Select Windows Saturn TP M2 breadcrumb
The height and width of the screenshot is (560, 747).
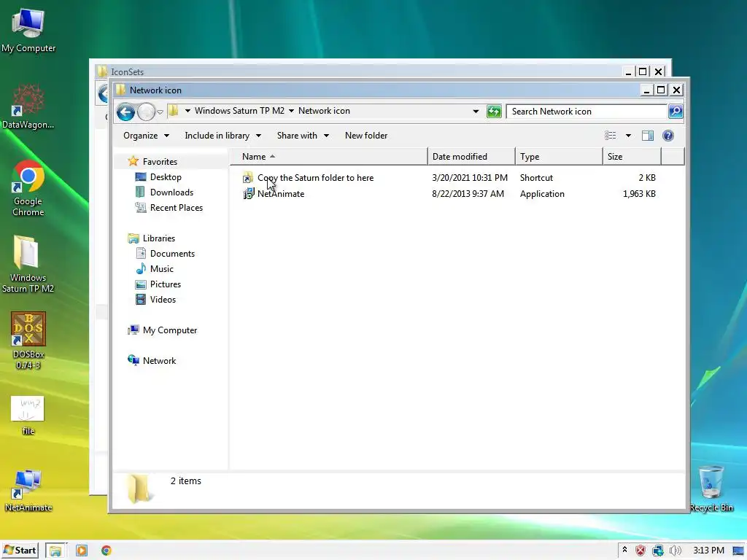coord(239,111)
